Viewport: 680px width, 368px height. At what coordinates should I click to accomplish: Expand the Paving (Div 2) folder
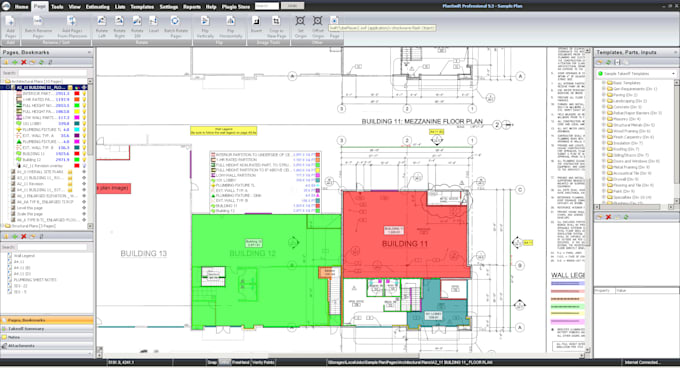tap(604, 95)
